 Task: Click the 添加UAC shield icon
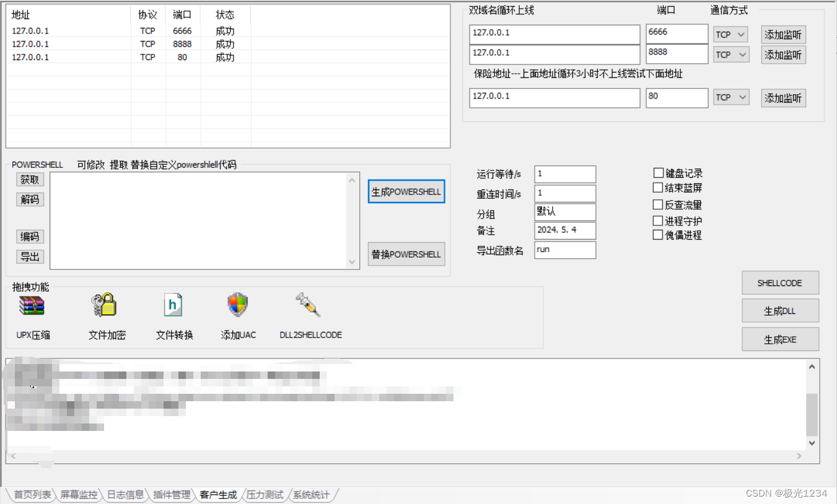click(238, 305)
